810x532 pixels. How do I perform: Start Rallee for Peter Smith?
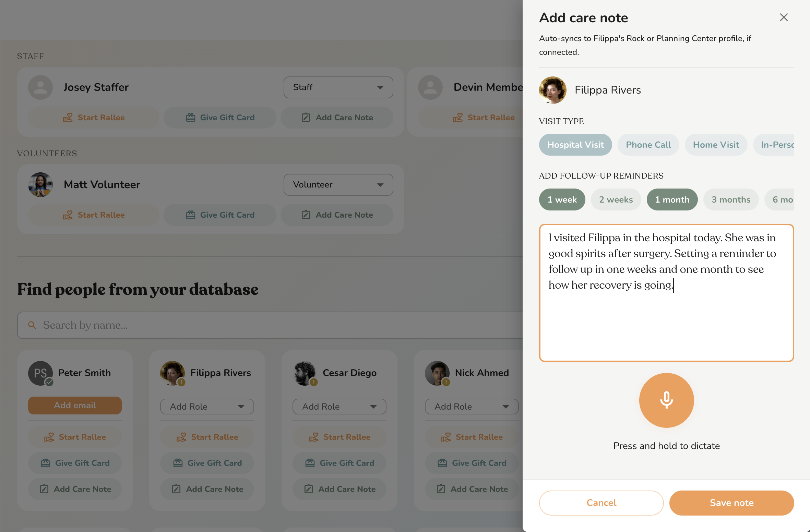[x=75, y=437]
